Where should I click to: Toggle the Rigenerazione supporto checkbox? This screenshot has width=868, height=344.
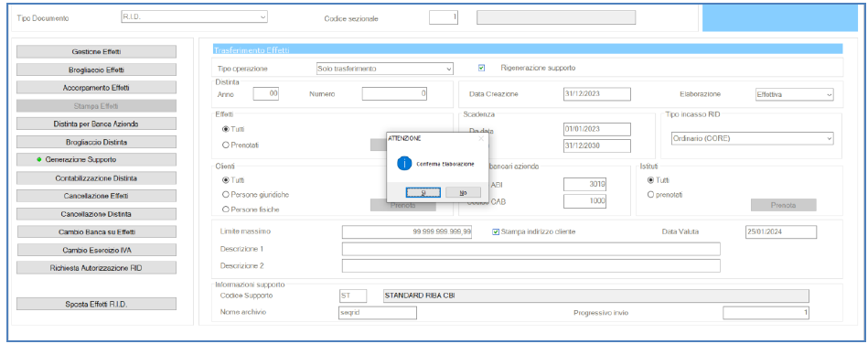tap(482, 68)
